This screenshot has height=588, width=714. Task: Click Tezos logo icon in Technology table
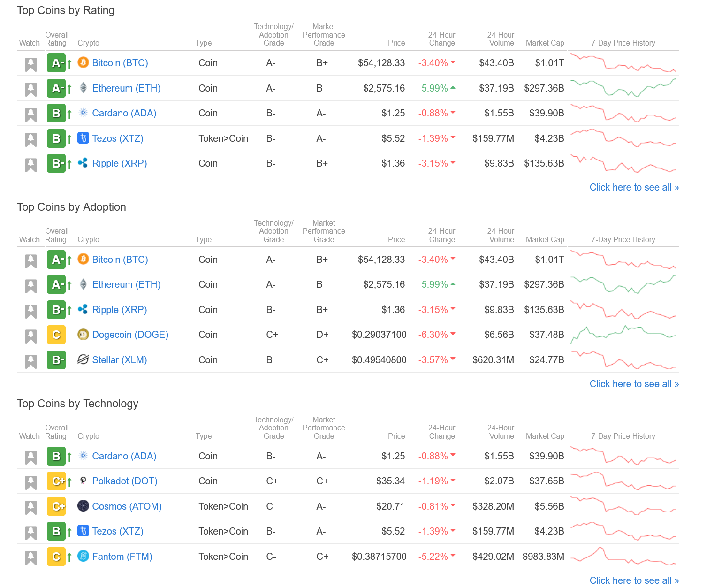coord(83,531)
